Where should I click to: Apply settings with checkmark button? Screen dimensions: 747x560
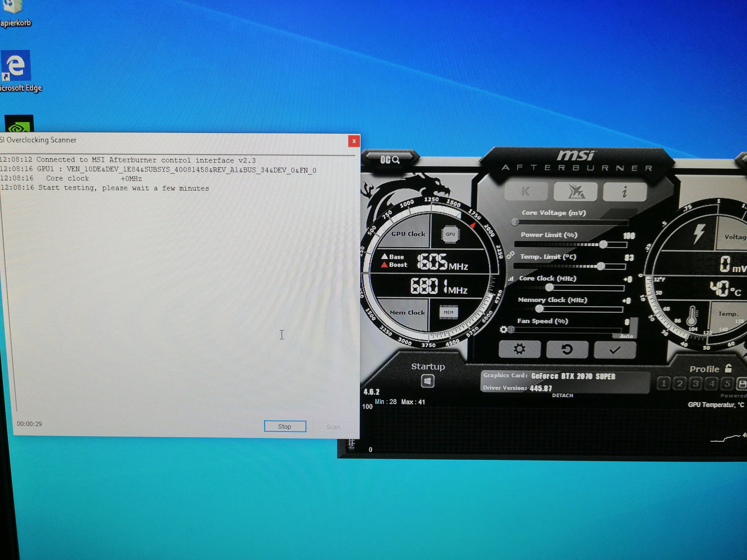tap(615, 350)
